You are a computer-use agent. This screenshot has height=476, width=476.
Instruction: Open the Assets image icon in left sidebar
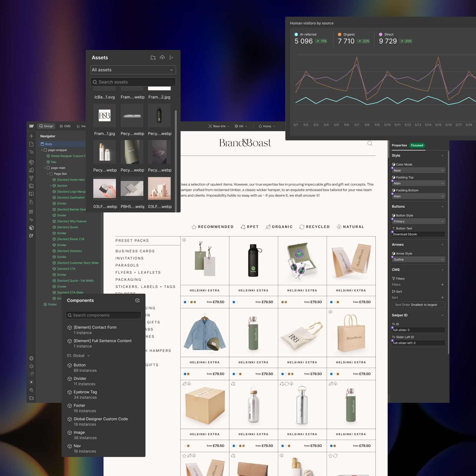coord(31,186)
